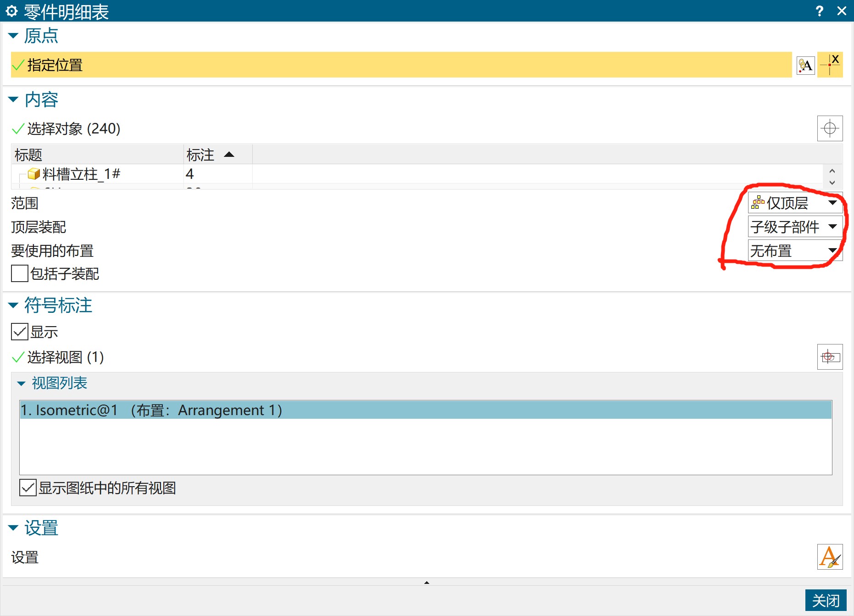Sort by the 标注 column header
Image resolution: width=854 pixels, height=616 pixels.
[218, 155]
